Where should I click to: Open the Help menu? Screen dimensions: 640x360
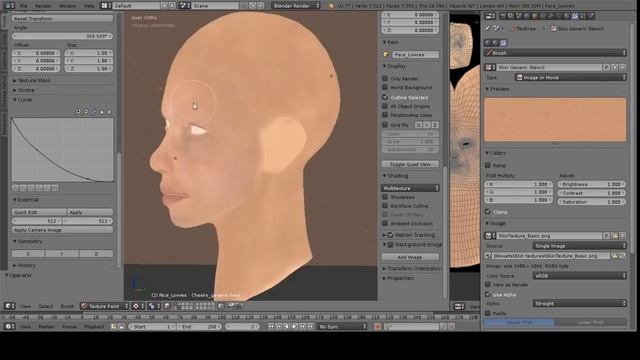click(x=89, y=6)
